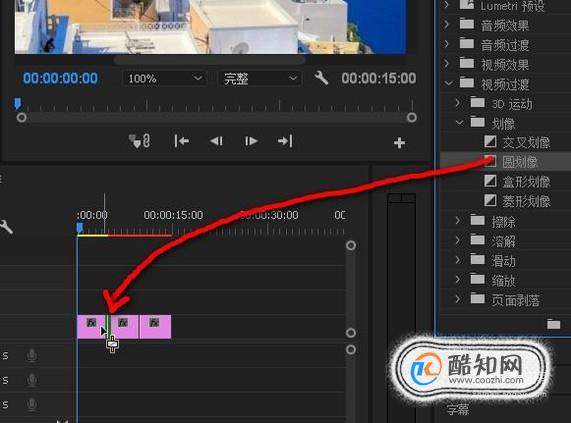Screen dimensions: 571x423
Task: Open the 100% zoom level dropdown
Action: point(165,78)
